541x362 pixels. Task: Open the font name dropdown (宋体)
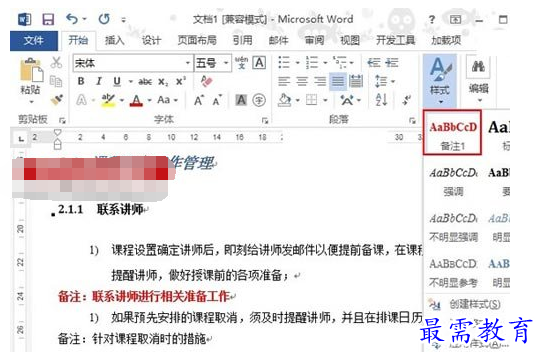coord(187,63)
